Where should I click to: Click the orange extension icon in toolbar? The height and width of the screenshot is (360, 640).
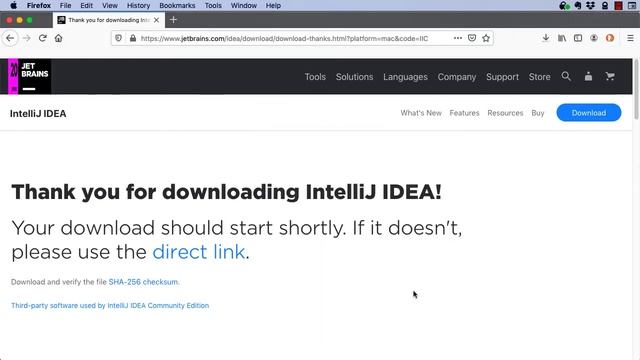[610, 38]
